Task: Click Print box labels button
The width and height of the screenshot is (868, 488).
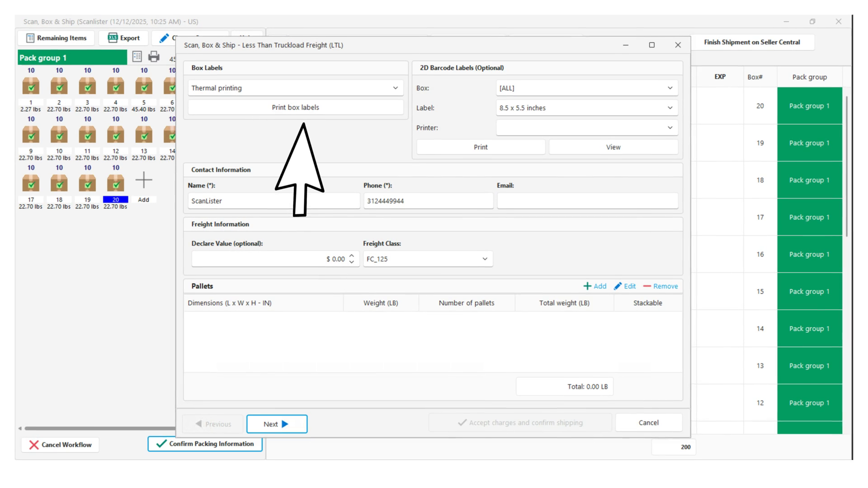Action: (295, 108)
